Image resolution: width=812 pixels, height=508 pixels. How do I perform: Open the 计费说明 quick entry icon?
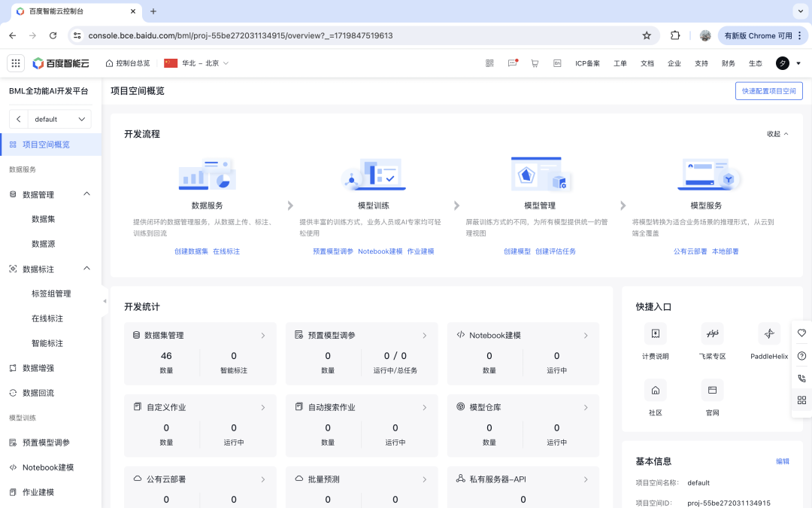[x=655, y=333]
